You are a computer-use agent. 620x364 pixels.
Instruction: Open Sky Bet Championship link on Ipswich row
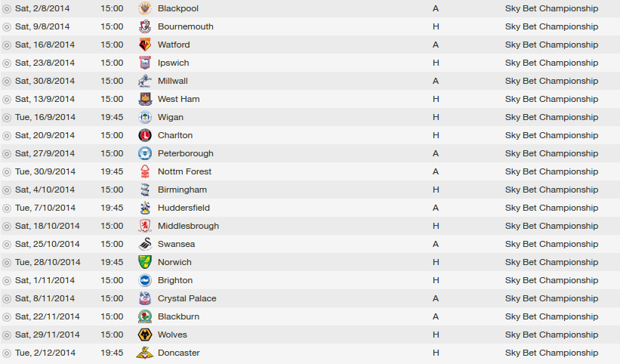[551, 63]
